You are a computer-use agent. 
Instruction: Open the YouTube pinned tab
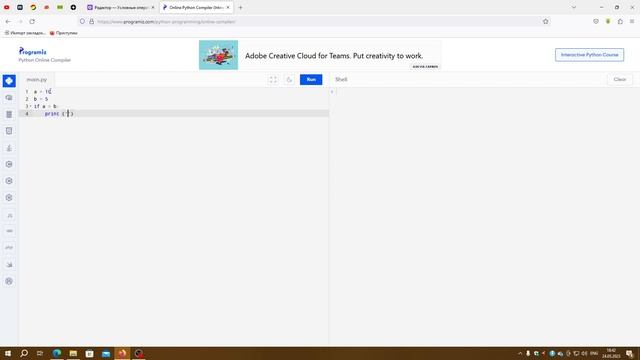[x=7, y=7]
